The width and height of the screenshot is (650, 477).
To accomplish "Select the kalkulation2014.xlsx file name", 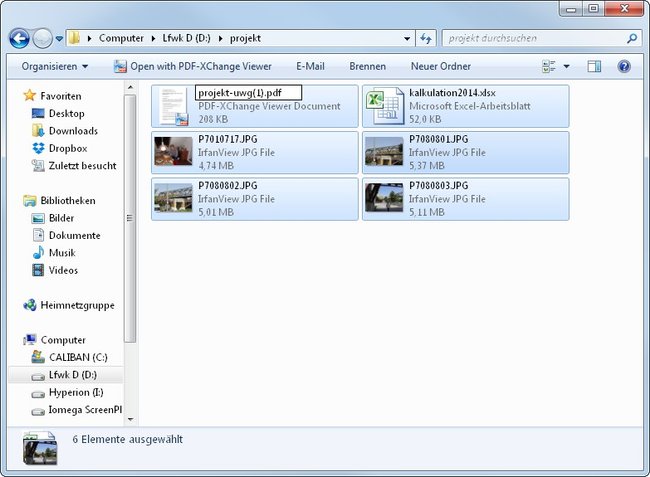I will point(452,93).
